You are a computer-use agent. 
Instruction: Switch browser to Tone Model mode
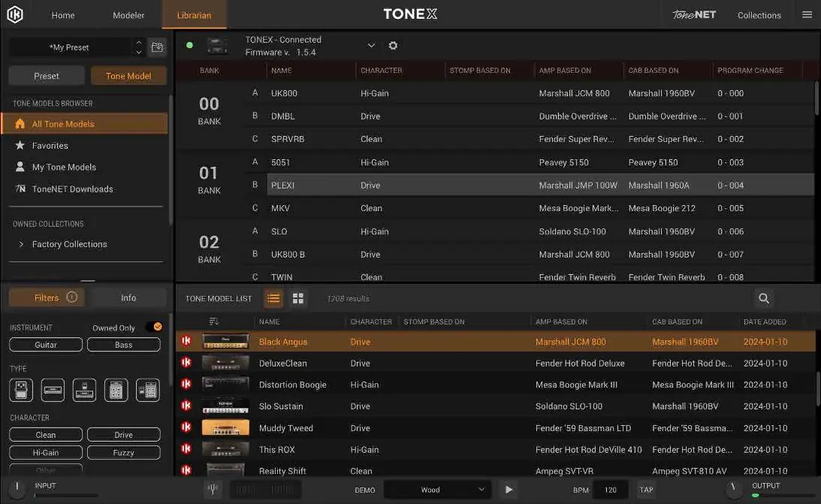tap(128, 76)
